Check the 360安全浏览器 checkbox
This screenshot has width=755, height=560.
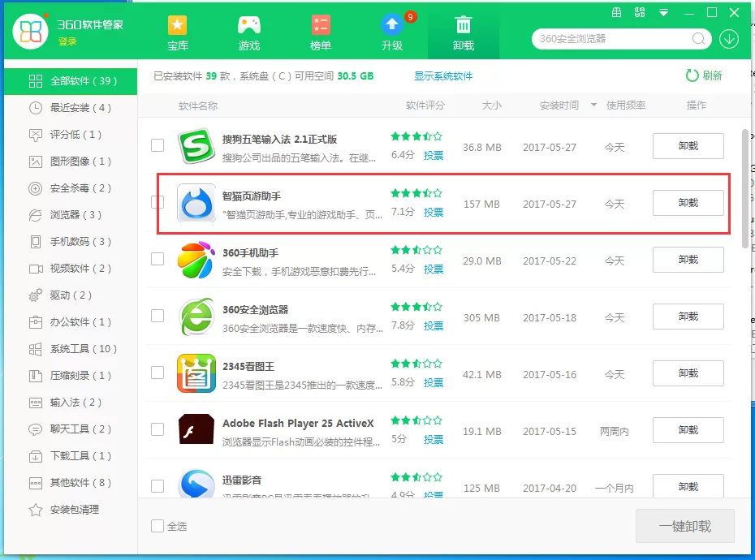tap(157, 316)
